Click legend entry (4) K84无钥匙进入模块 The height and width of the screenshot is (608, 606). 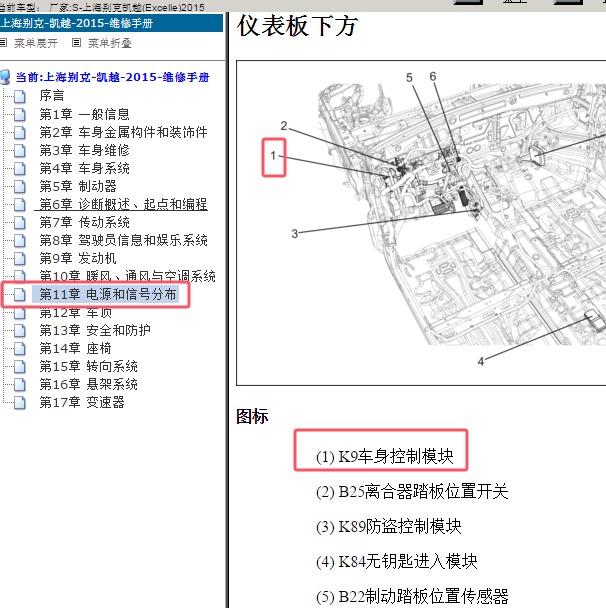click(x=397, y=561)
